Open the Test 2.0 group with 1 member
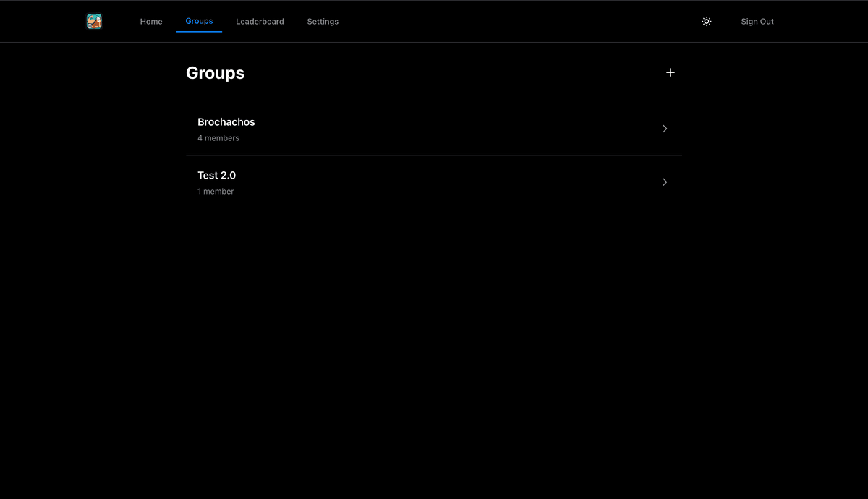Viewport: 868px width, 499px height. coord(217,175)
